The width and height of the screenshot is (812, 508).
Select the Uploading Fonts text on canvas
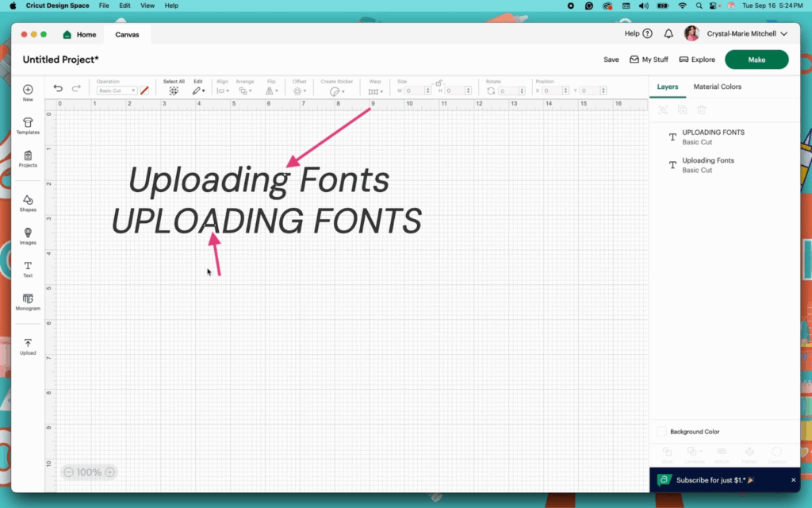pos(259,180)
